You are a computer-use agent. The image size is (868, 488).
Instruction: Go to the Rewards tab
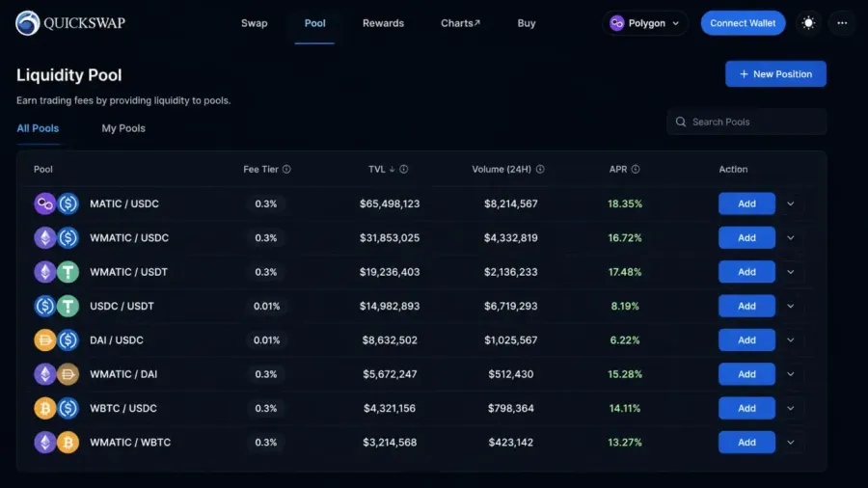pos(383,23)
